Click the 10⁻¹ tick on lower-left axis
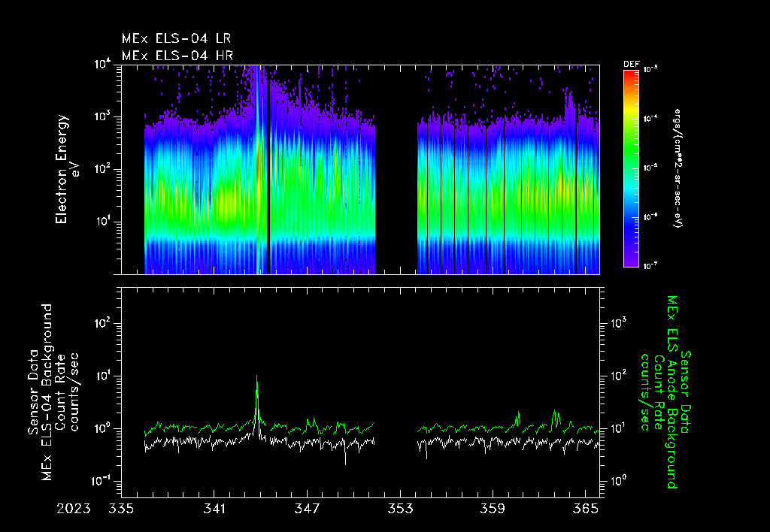The height and width of the screenshot is (532, 770). tap(101, 481)
